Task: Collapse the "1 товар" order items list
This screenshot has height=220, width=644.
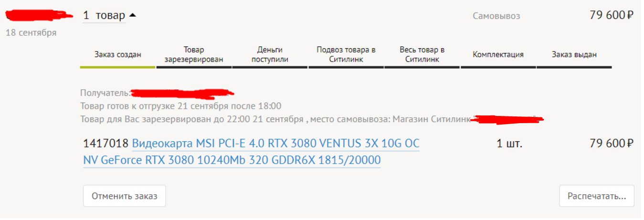Action: (x=104, y=15)
